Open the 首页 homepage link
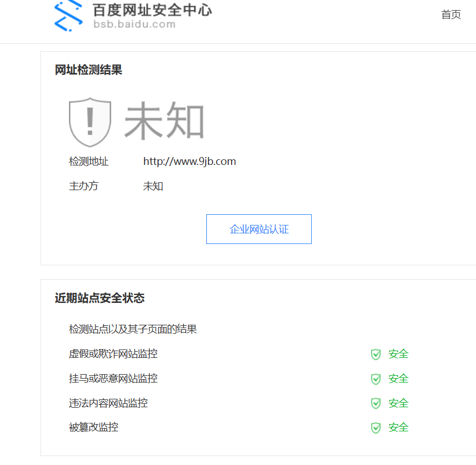The image size is (476, 465). tap(451, 15)
